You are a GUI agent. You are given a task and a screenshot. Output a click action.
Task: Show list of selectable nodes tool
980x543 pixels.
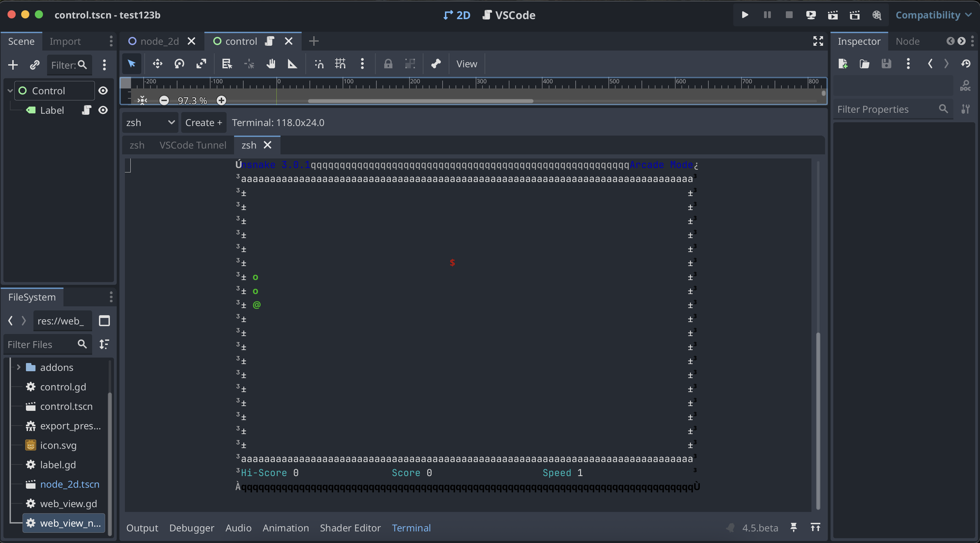click(x=227, y=64)
